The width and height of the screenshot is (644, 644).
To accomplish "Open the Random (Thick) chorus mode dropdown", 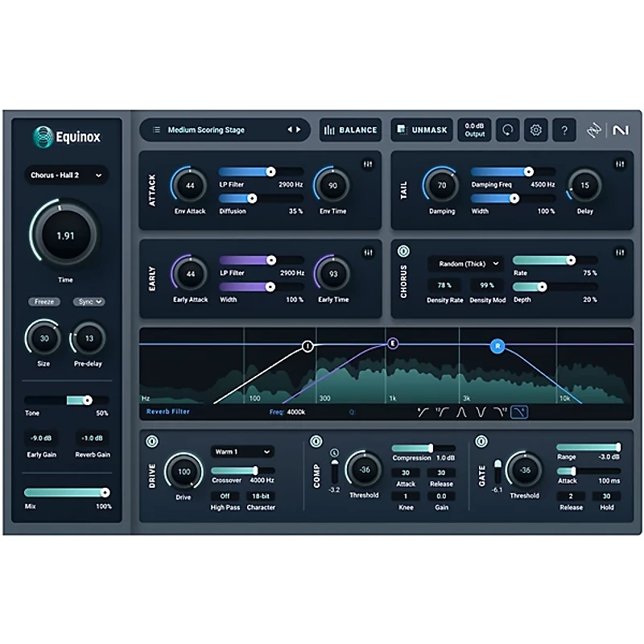I will pos(466,264).
